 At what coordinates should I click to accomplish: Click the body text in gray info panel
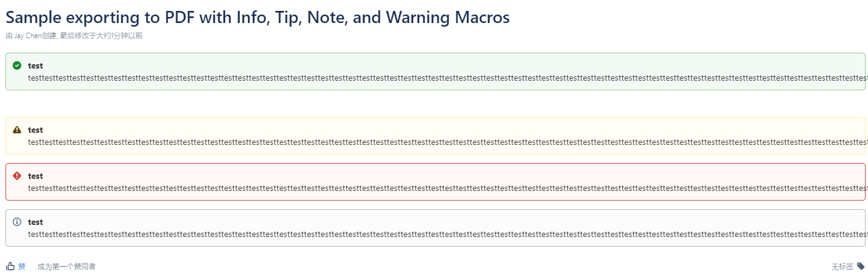coord(448,234)
